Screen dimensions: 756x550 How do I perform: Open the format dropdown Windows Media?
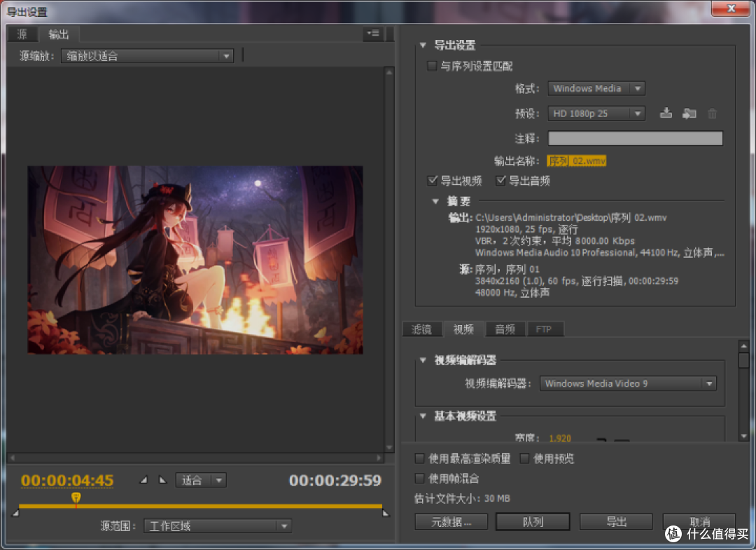[x=596, y=88]
